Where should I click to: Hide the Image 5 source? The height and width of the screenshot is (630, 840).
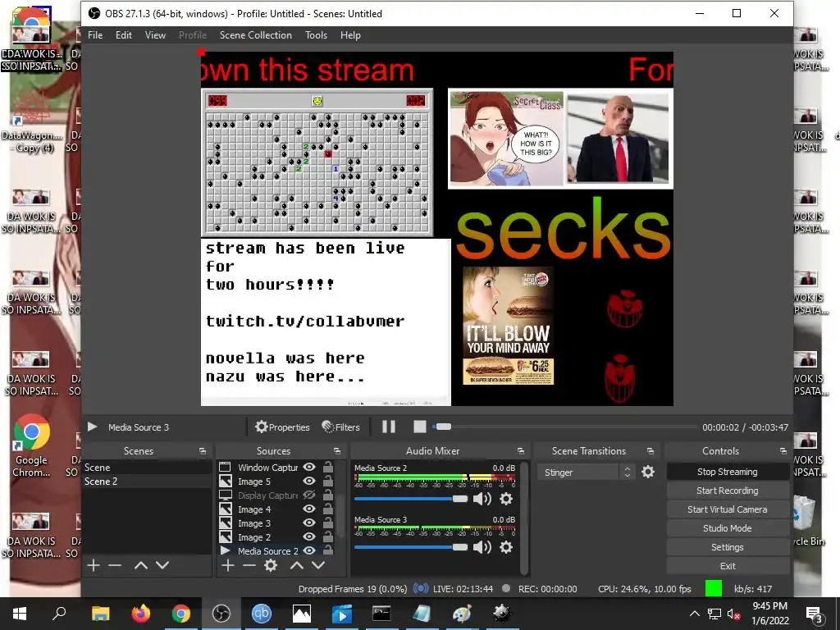click(x=309, y=481)
